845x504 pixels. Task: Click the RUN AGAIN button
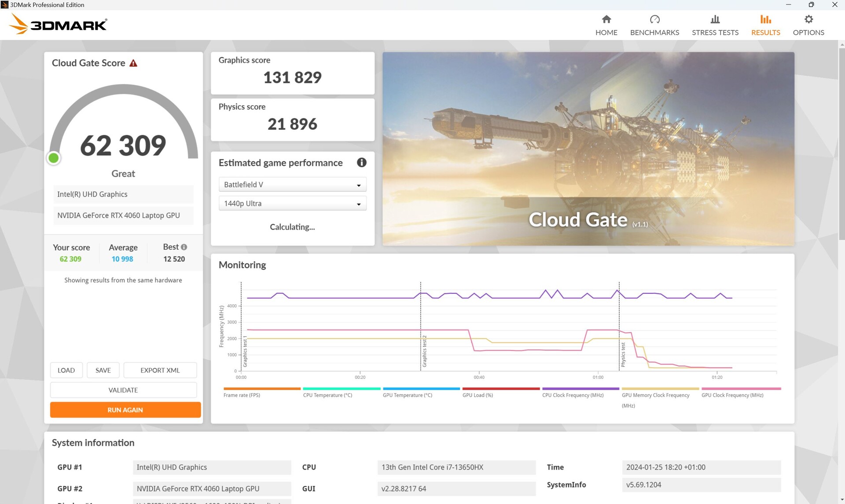pyautogui.click(x=125, y=410)
